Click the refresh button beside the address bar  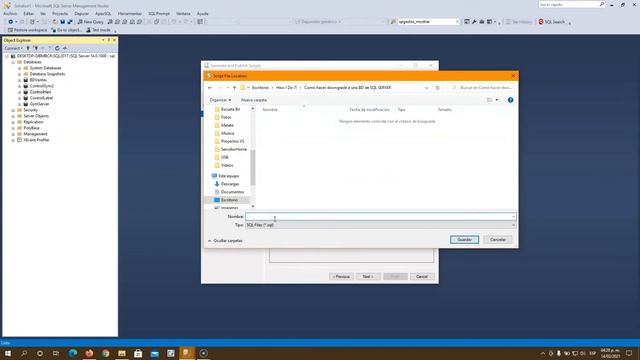pyautogui.click(x=438, y=88)
